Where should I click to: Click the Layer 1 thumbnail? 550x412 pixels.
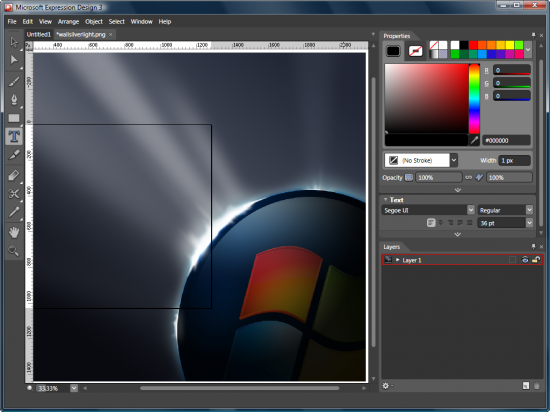(x=388, y=259)
